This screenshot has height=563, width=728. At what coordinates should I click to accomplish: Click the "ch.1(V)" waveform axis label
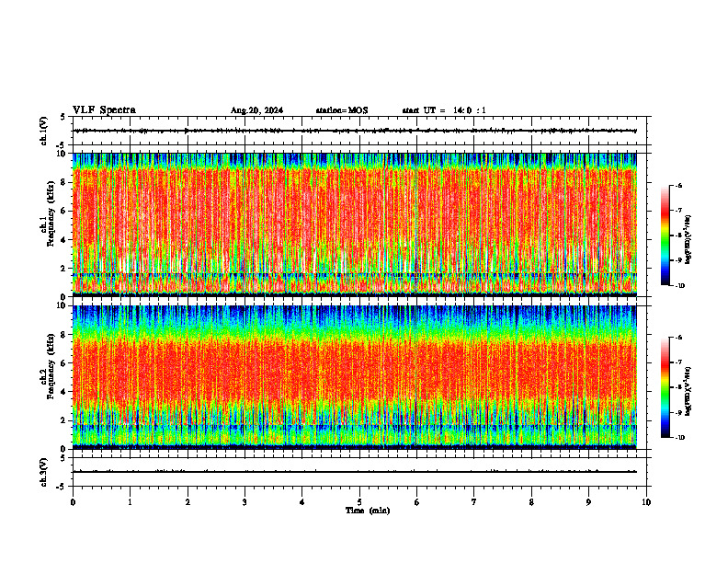pos(43,131)
